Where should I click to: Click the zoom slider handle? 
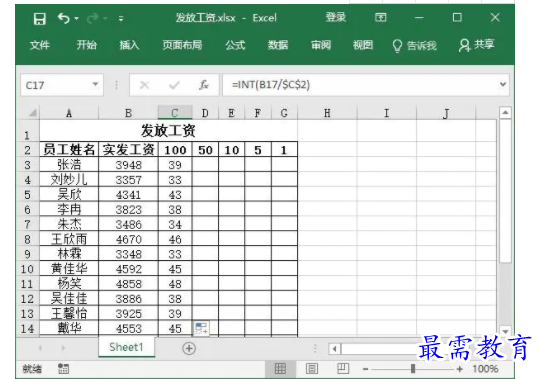413,369
